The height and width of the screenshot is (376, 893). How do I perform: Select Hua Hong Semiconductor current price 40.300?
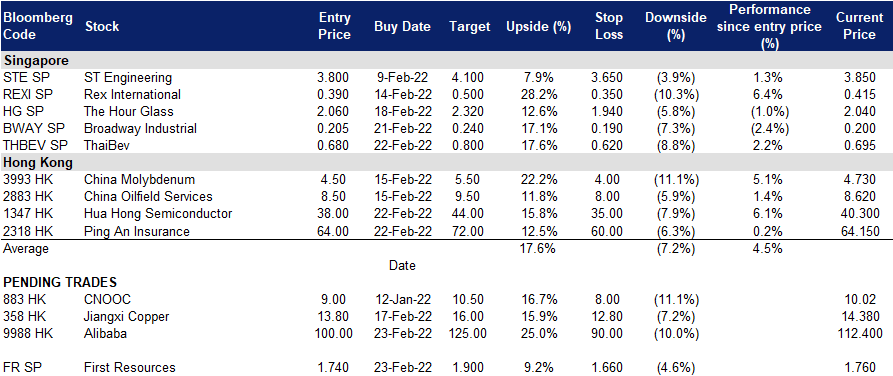tap(859, 214)
